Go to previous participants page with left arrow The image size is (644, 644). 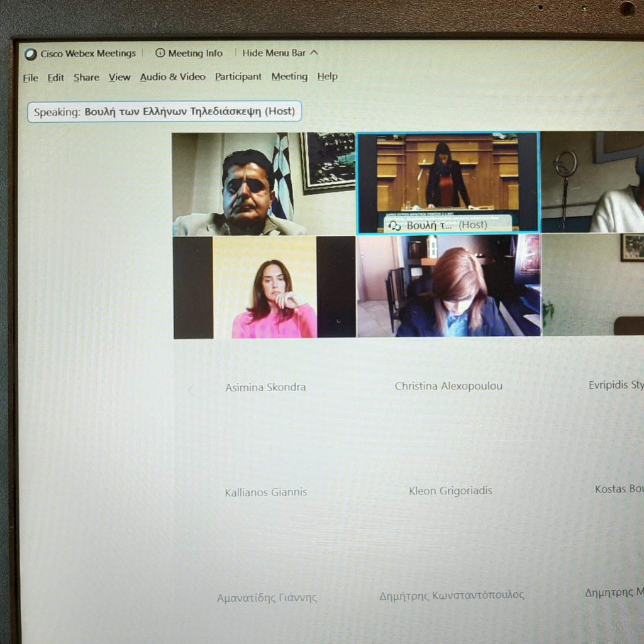pyautogui.click(x=191, y=391)
